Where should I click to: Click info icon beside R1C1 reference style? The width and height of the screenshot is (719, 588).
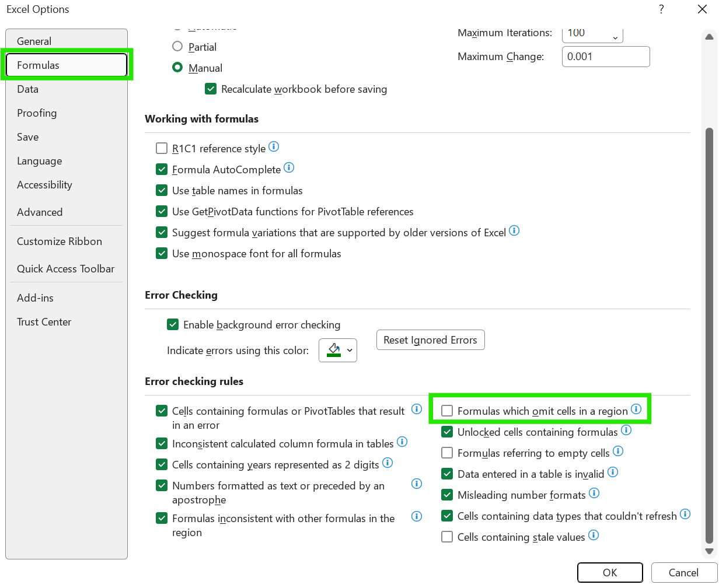pyautogui.click(x=273, y=147)
